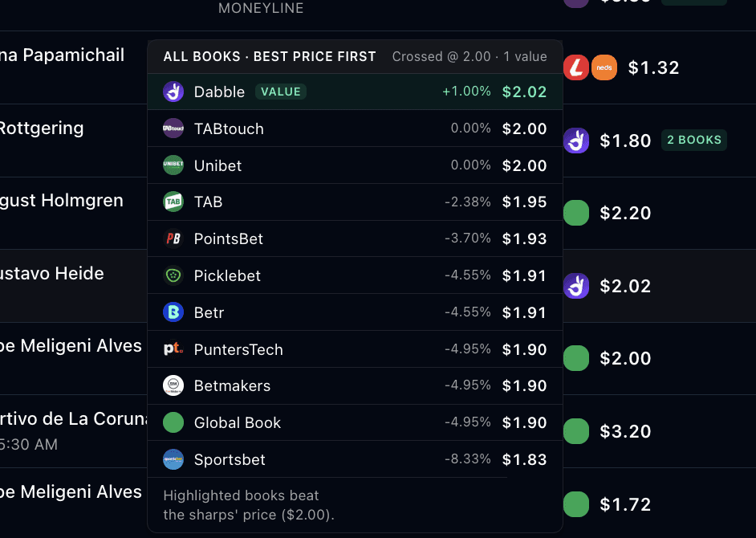Click the Rottgering player name
756x538 pixels.
(41, 128)
